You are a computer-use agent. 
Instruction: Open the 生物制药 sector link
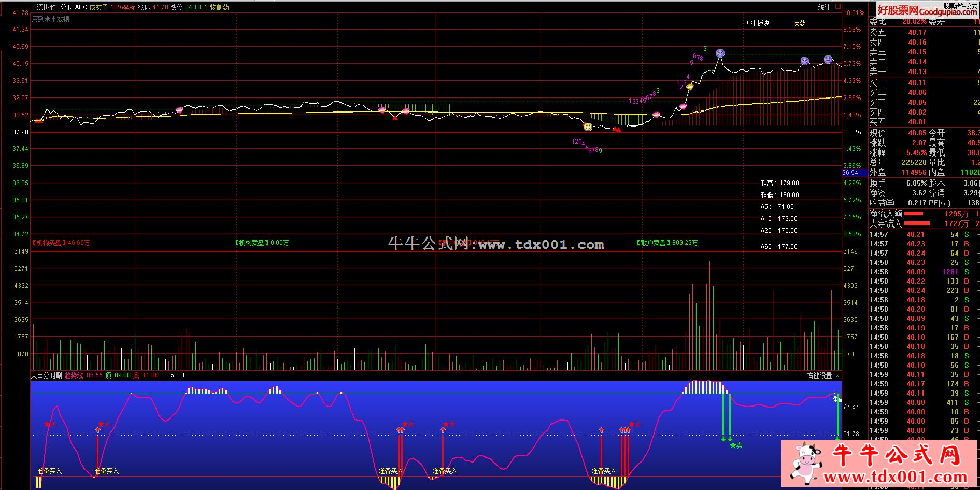coord(217,7)
